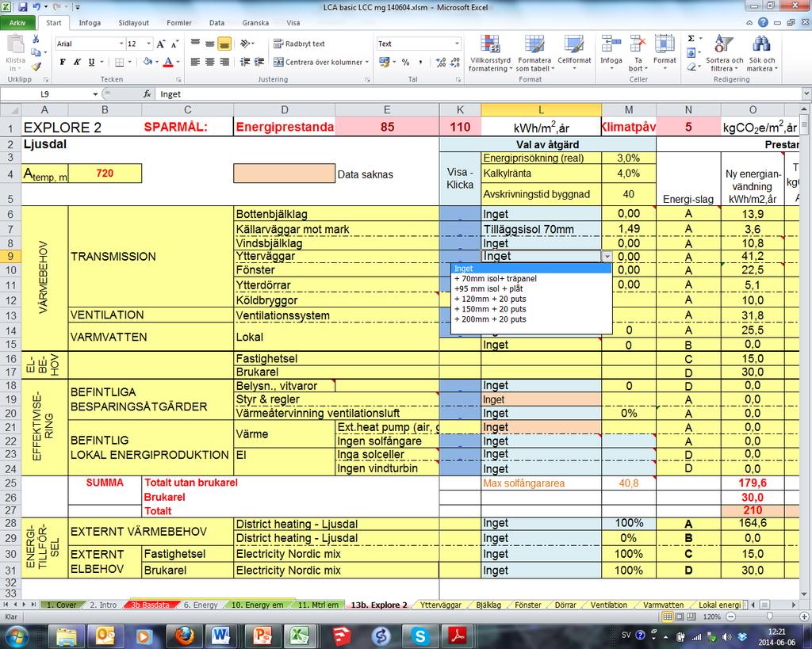Image resolution: width=812 pixels, height=649 pixels.
Task: Toggle Radbryt text wrapping
Action: pyautogui.click(x=299, y=44)
